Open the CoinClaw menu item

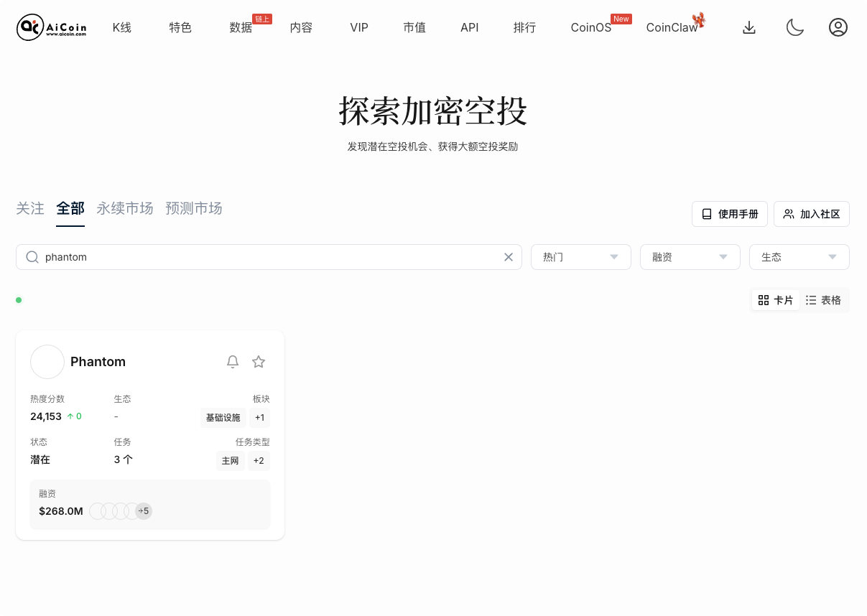pyautogui.click(x=672, y=28)
